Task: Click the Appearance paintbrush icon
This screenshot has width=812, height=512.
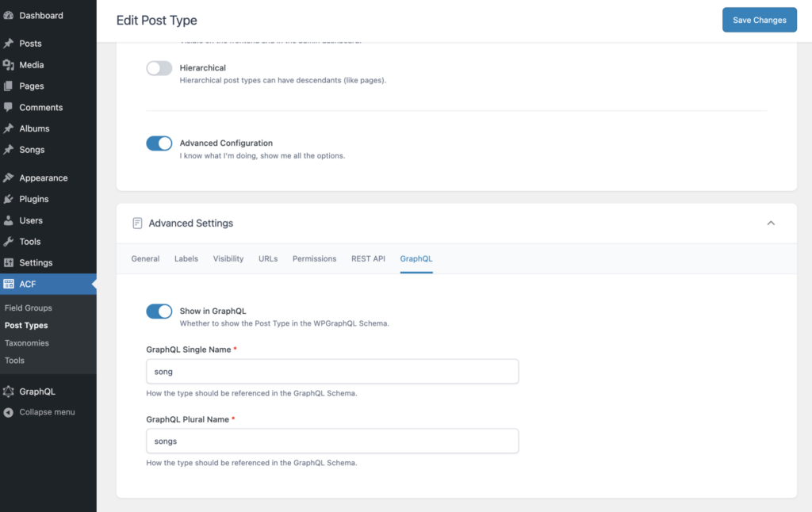Action: click(9, 178)
